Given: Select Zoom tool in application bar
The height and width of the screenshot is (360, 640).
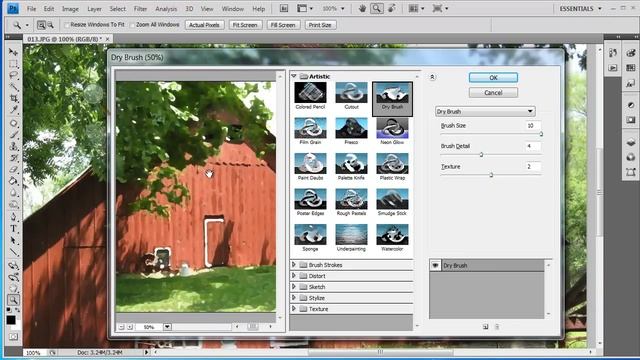Looking at the screenshot, I should [x=377, y=9].
